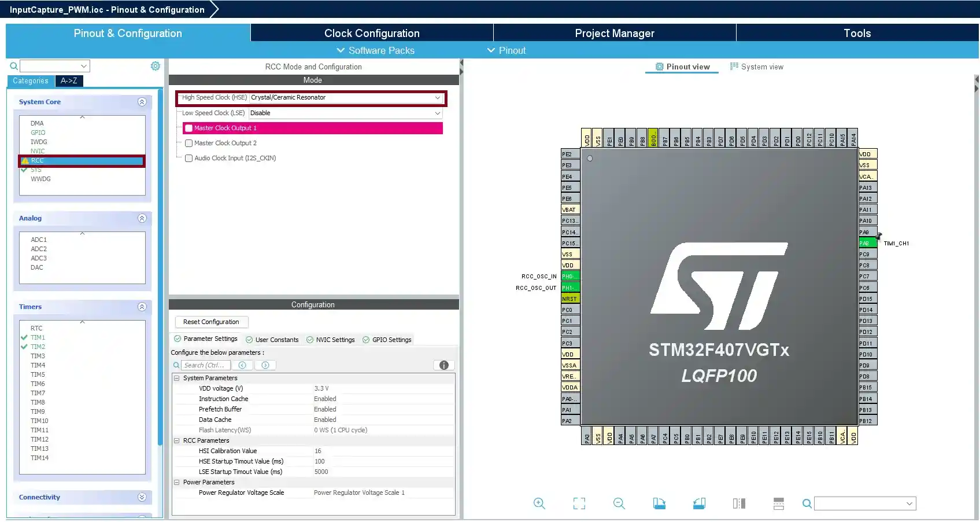Open the Software Packs menu

pos(375,50)
